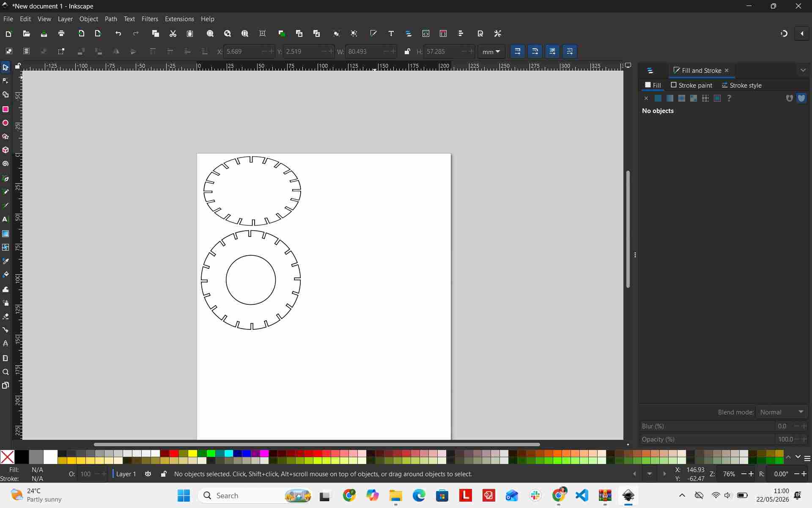Toggle move gradients with object
Image resolution: width=812 pixels, height=508 pixels.
click(x=552, y=51)
